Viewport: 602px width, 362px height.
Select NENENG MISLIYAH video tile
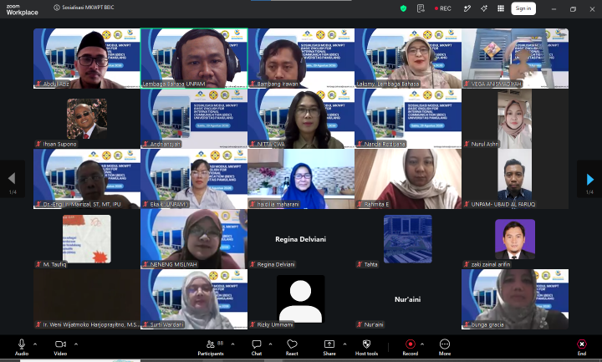194,239
